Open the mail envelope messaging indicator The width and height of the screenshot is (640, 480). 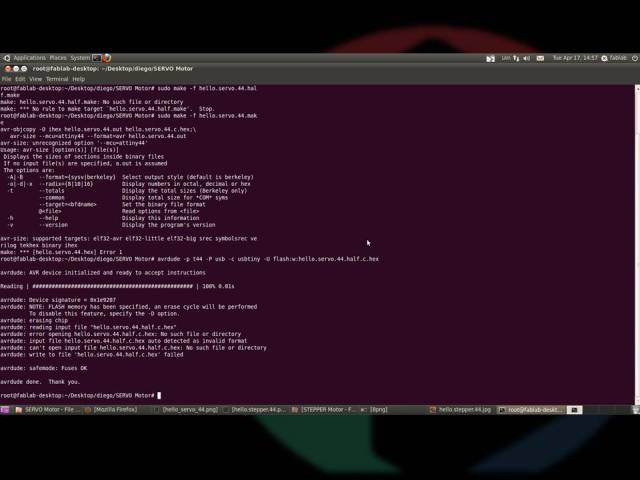click(x=540, y=58)
